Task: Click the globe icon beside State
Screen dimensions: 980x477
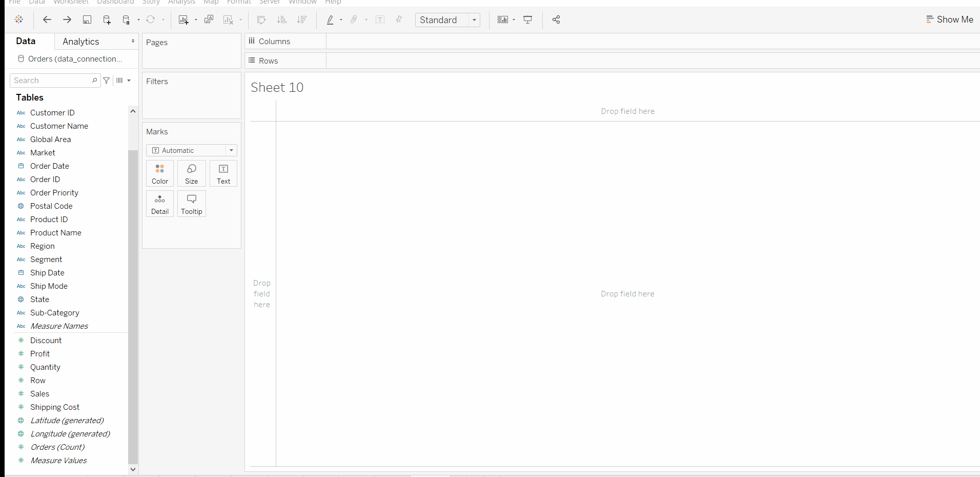Action: pyautogui.click(x=21, y=300)
